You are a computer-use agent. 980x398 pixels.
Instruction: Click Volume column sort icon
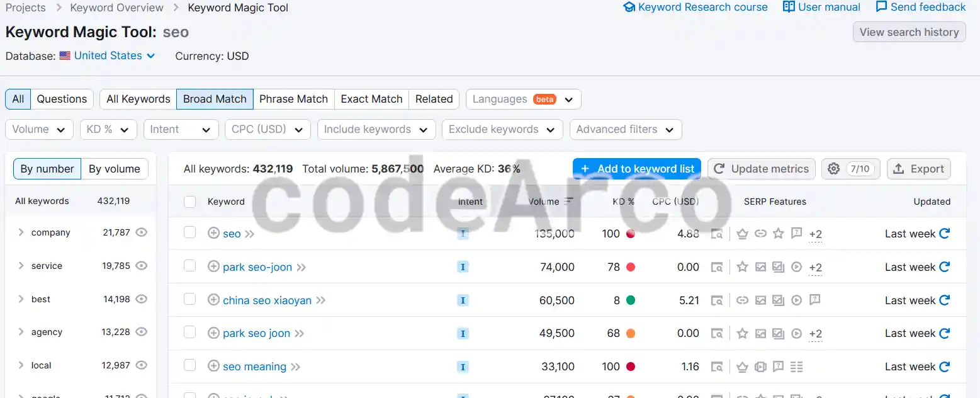point(569,202)
